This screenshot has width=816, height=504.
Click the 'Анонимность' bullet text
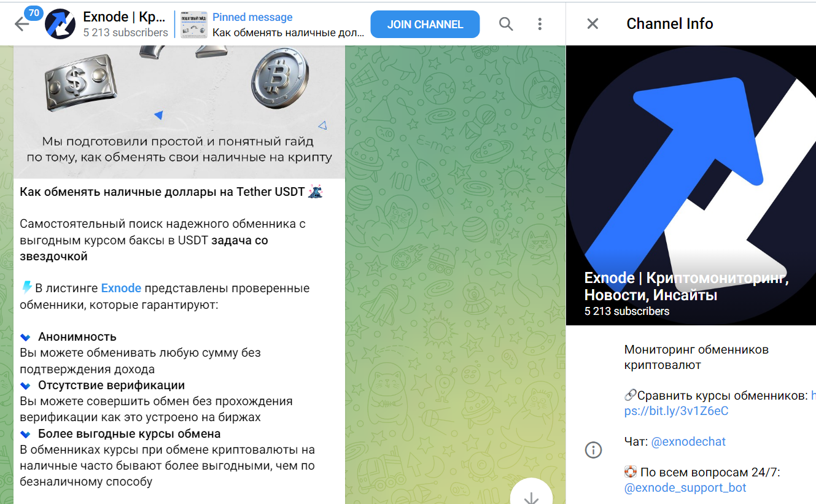pyautogui.click(x=77, y=336)
